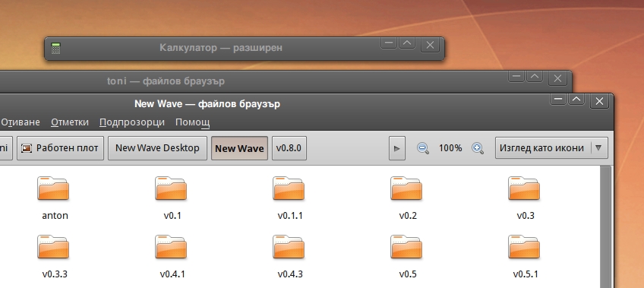
Task: Go to the v0.8.0 path button
Action: [x=289, y=148]
